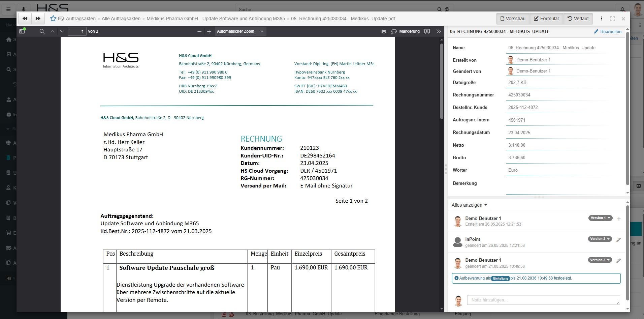Toggle fullscreen for the document dialog
Viewport: 644px width, 319px height.
(x=613, y=19)
